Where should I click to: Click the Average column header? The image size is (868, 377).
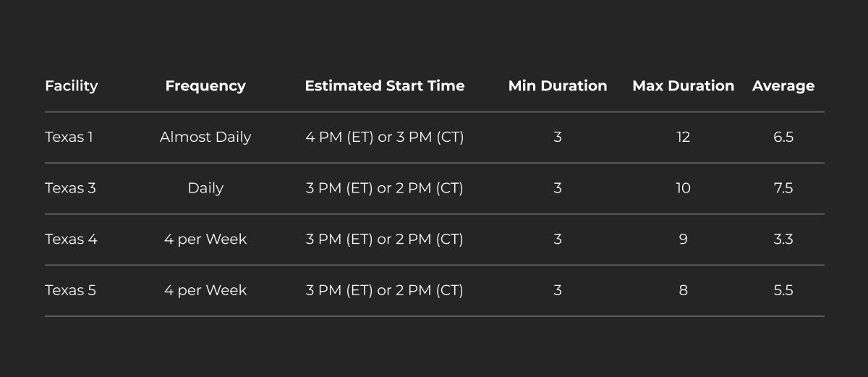[x=783, y=85]
